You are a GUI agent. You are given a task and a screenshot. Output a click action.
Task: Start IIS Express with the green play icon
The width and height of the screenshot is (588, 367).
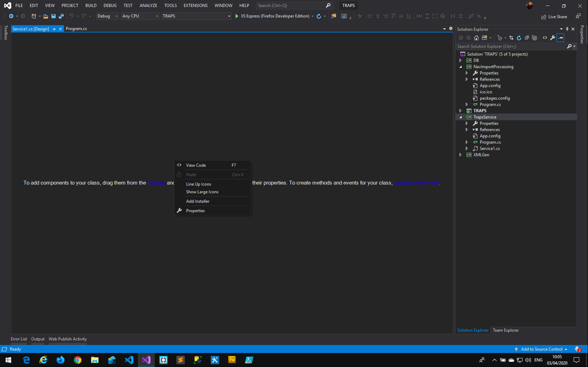pyautogui.click(x=237, y=16)
